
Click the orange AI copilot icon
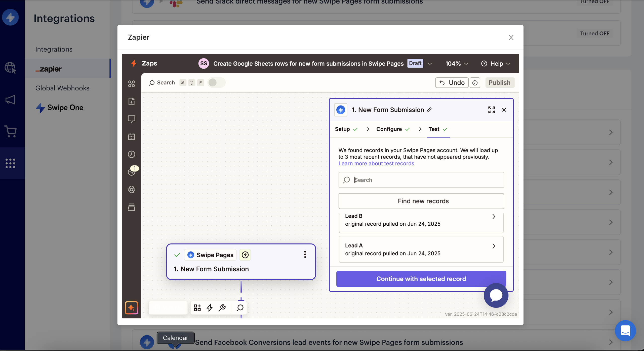point(131,308)
